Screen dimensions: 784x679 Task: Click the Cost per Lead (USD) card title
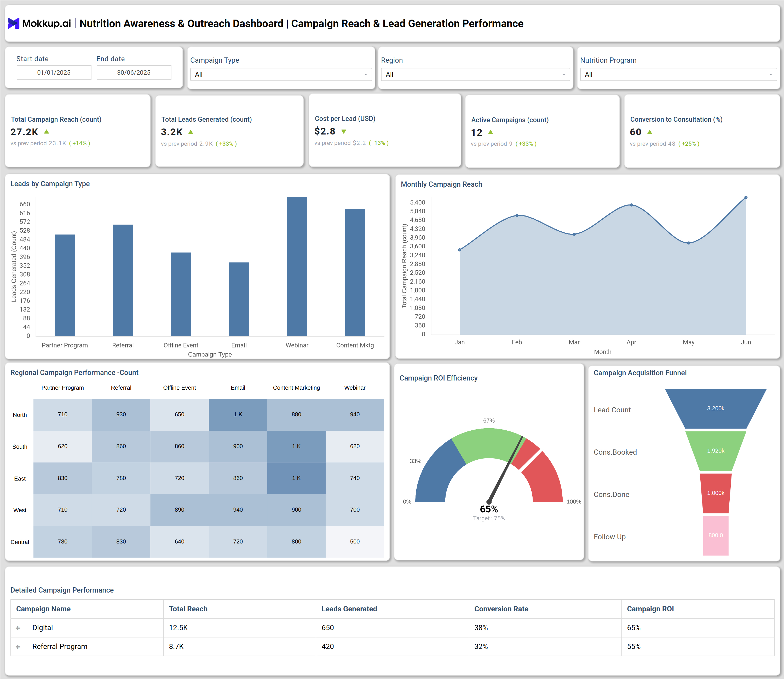tap(345, 119)
